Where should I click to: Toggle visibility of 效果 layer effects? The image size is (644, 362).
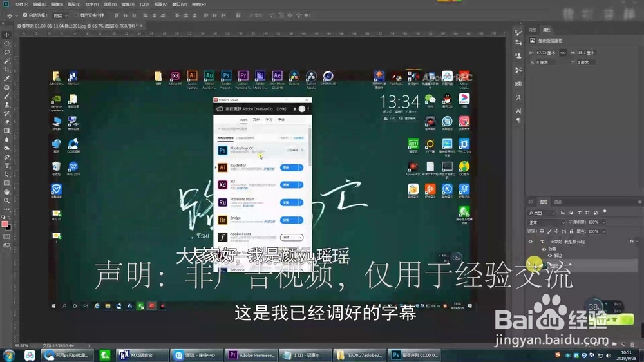544,249
